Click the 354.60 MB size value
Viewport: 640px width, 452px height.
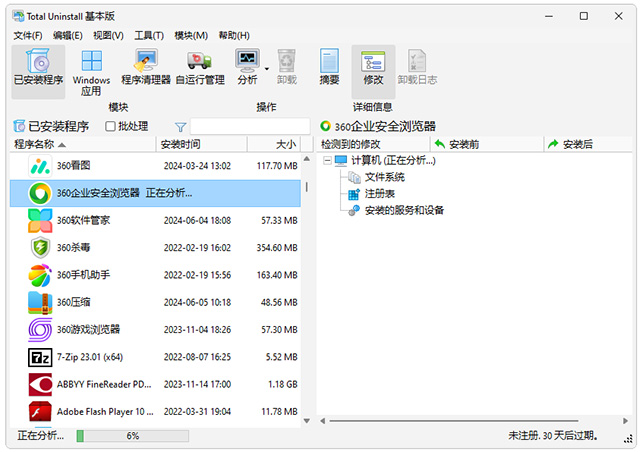click(x=277, y=248)
